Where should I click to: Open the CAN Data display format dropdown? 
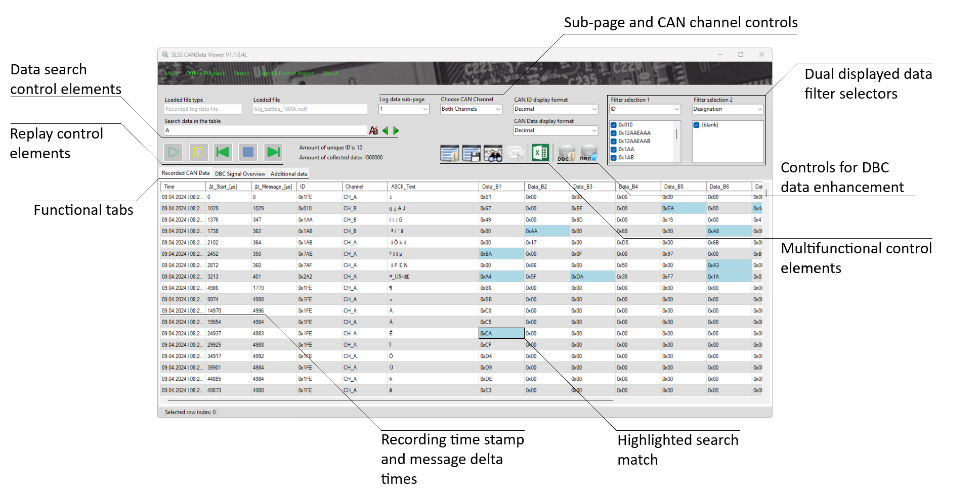point(556,130)
